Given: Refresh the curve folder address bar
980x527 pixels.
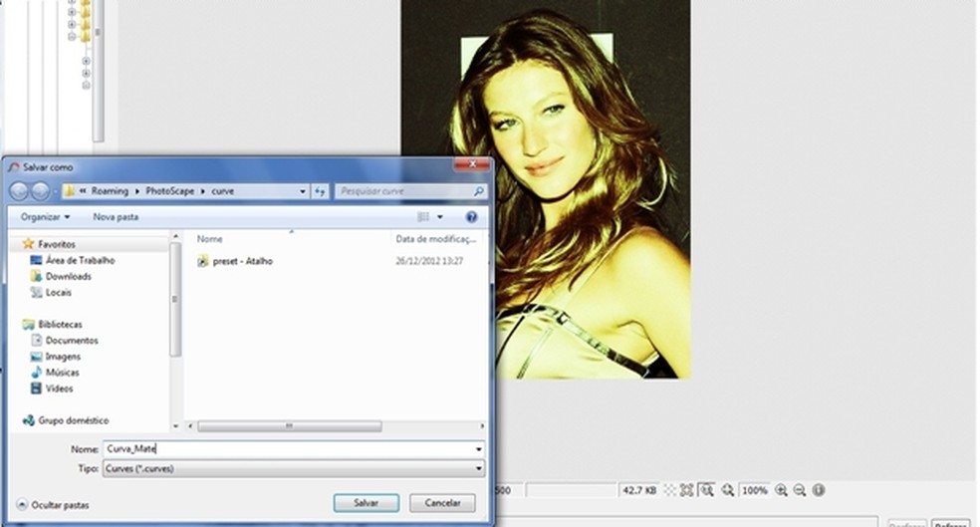Looking at the screenshot, I should click(x=320, y=191).
